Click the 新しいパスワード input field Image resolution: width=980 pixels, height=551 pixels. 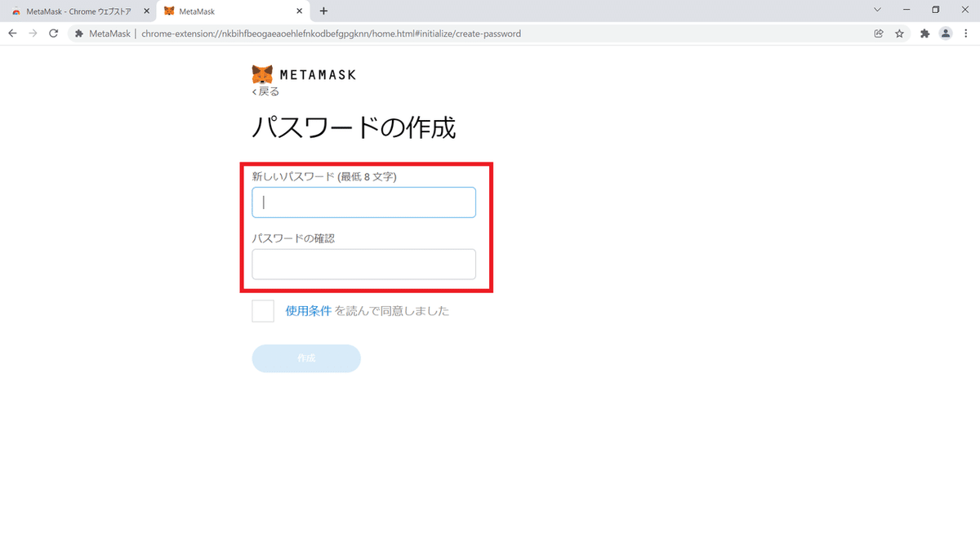click(x=363, y=202)
